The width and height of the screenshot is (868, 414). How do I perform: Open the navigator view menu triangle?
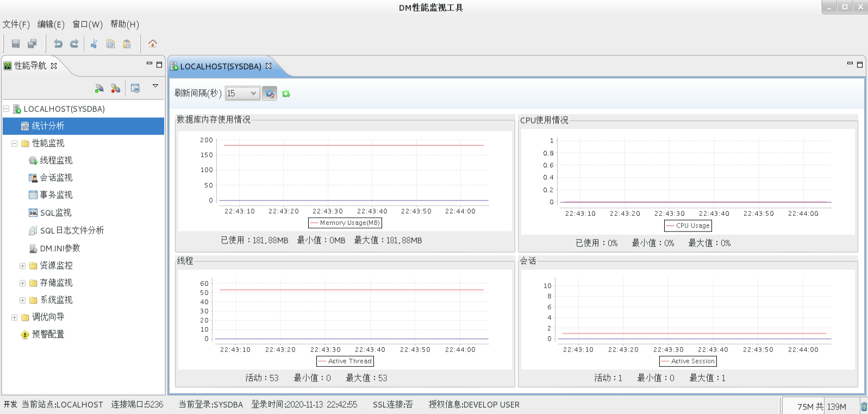point(155,86)
